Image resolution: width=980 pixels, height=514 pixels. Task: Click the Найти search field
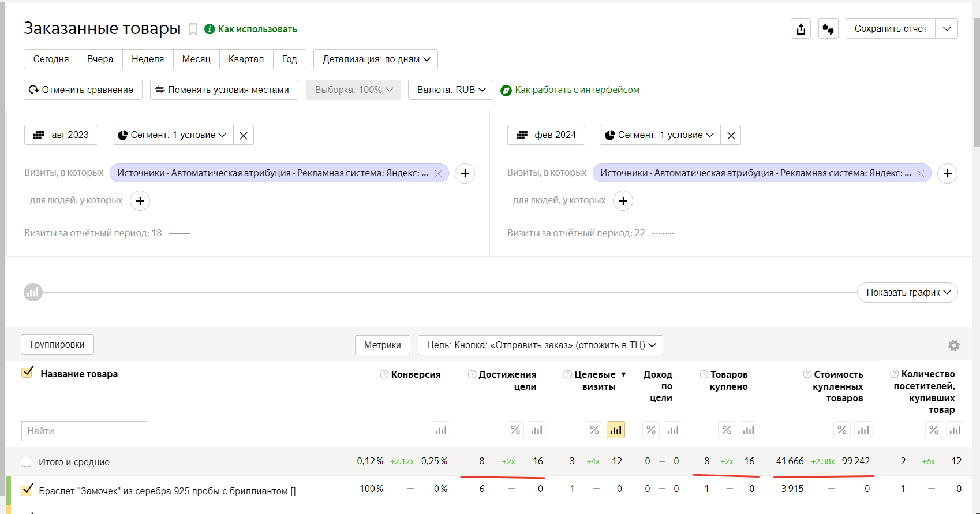tap(84, 431)
